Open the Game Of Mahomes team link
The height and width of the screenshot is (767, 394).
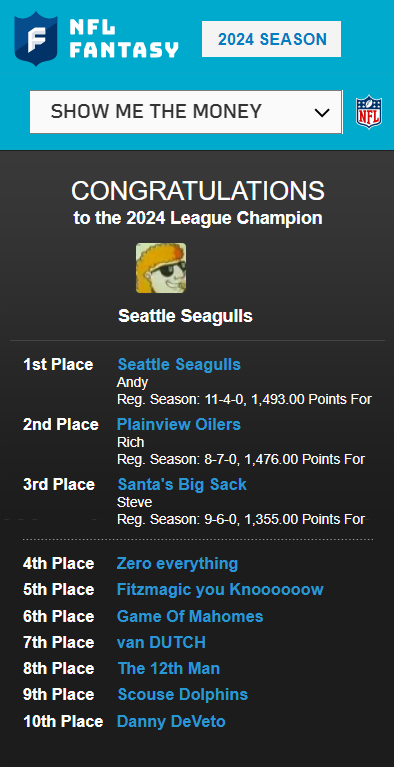coord(190,616)
